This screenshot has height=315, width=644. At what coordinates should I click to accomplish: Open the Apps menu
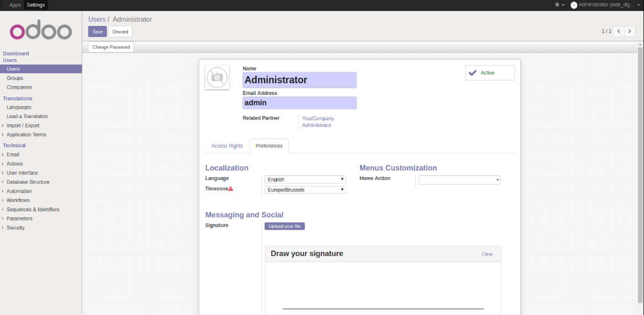point(15,5)
